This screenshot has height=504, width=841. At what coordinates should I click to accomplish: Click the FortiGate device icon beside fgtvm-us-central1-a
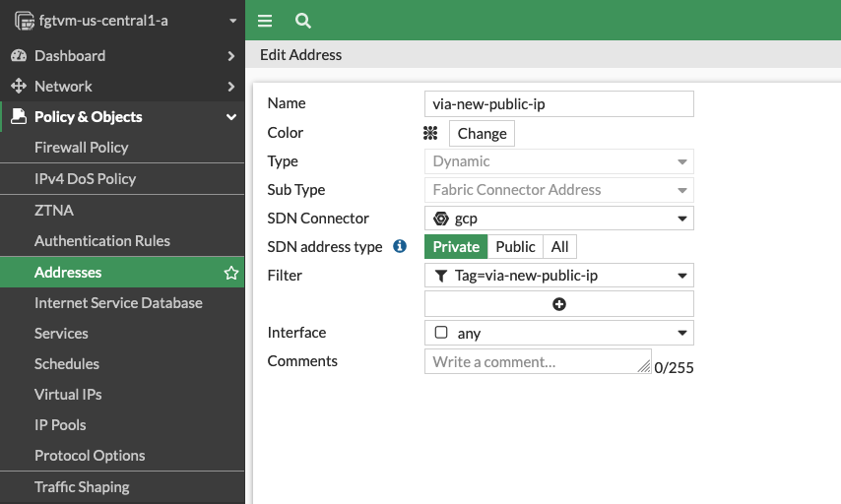point(25,21)
